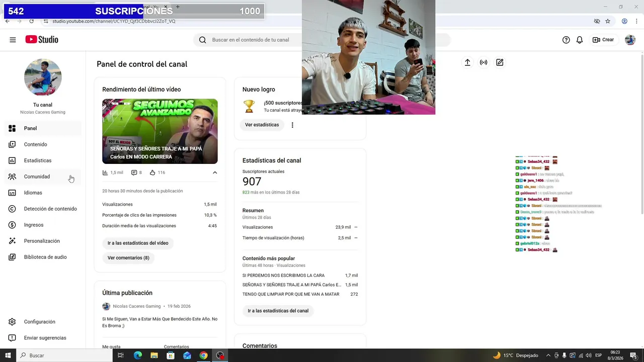Open the account avatar menu
This screenshot has width=644, height=362.
(630, 40)
